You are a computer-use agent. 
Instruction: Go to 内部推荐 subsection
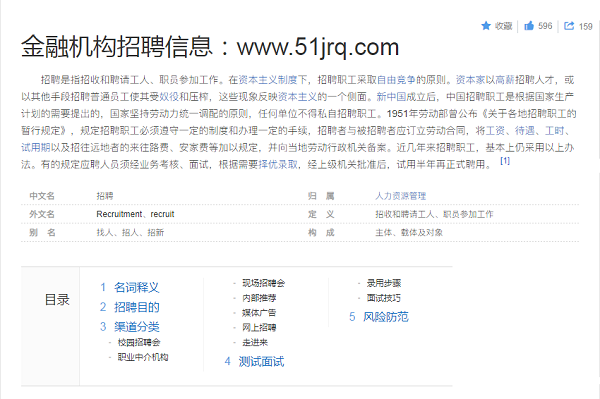coord(259,298)
